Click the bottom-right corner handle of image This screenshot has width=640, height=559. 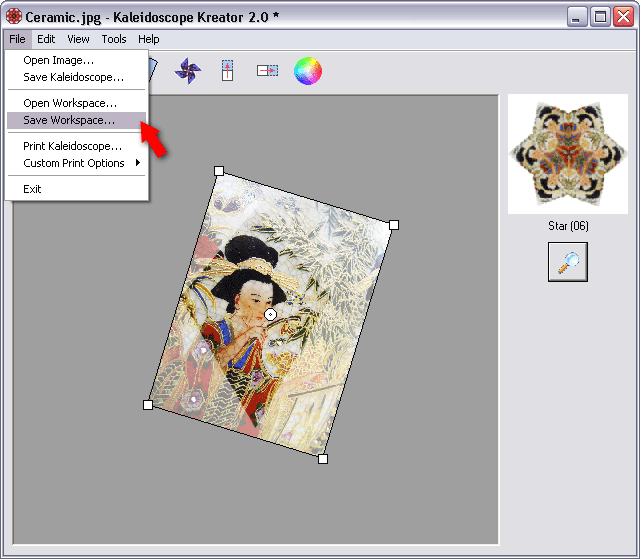point(323,459)
